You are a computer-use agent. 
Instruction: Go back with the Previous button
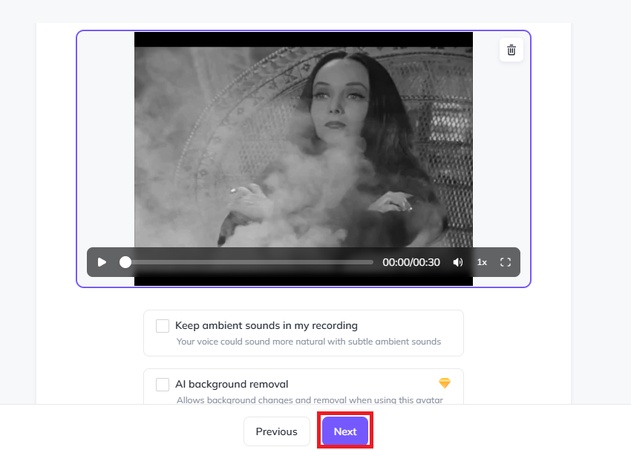276,431
